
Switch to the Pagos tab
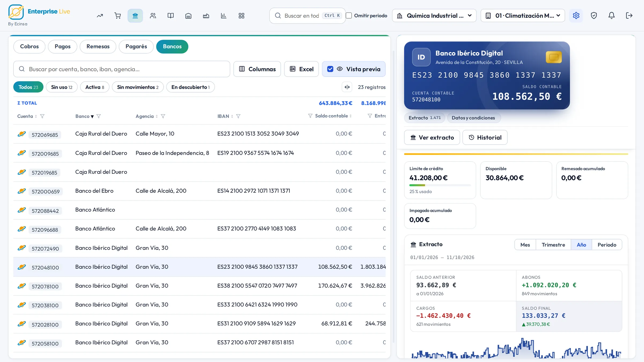(63, 46)
